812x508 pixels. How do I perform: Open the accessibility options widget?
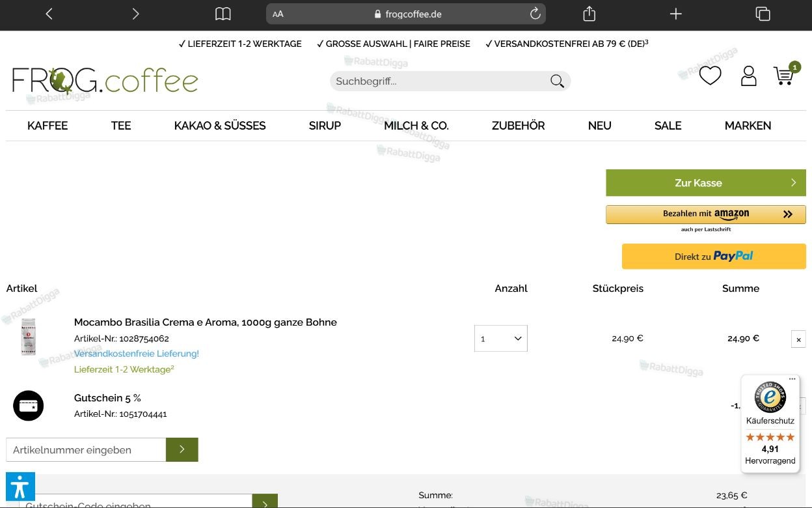[x=20, y=487]
